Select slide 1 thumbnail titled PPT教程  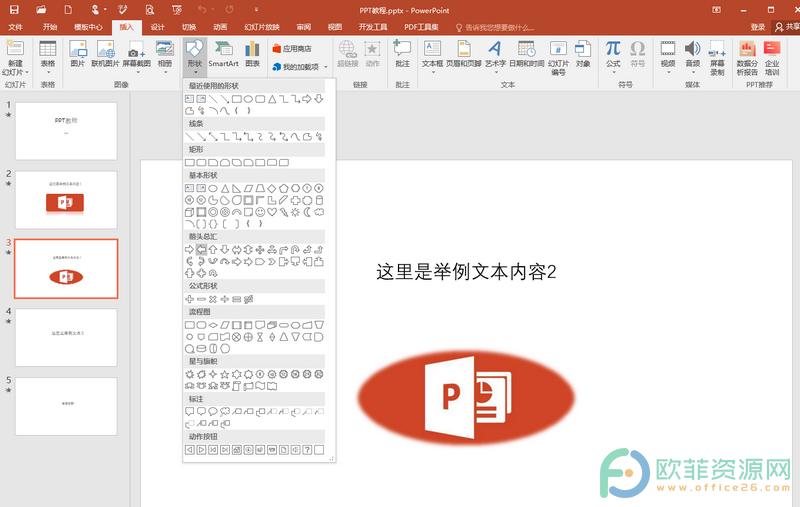click(x=66, y=131)
